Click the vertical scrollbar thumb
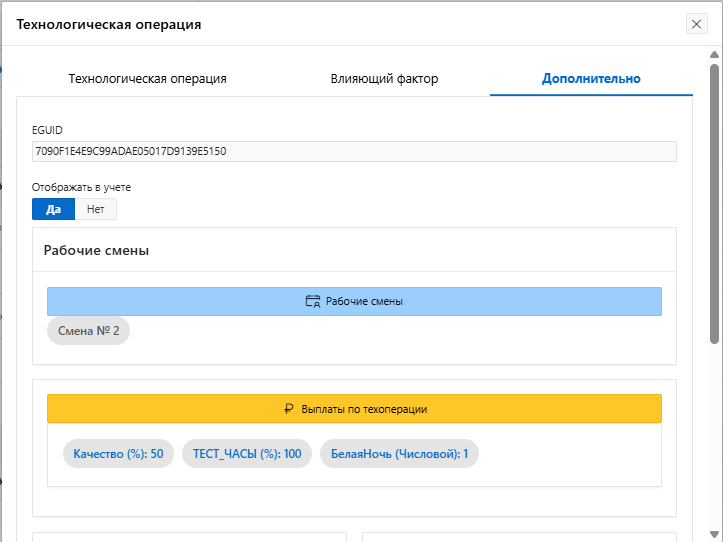The image size is (723, 542). pyautogui.click(x=715, y=200)
